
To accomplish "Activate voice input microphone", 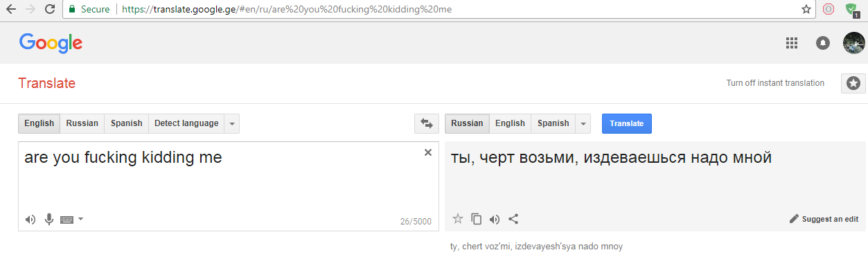I will (x=49, y=220).
